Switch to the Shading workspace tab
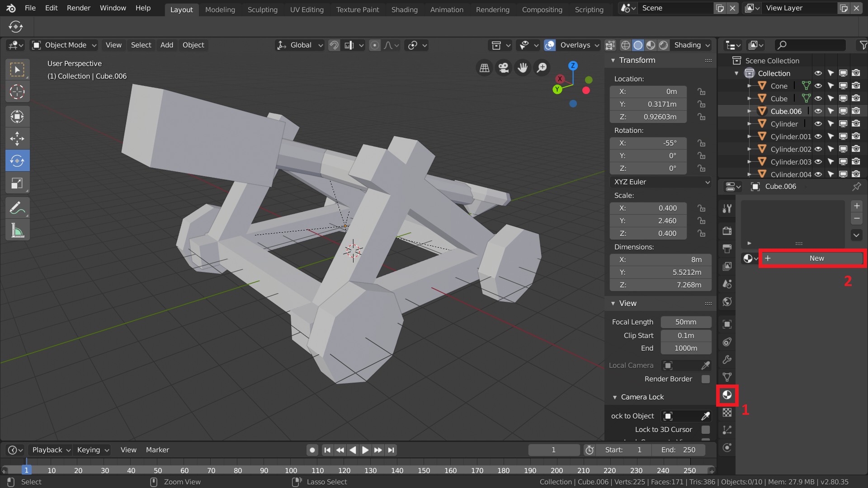The width and height of the screenshot is (868, 488). pyautogui.click(x=404, y=9)
